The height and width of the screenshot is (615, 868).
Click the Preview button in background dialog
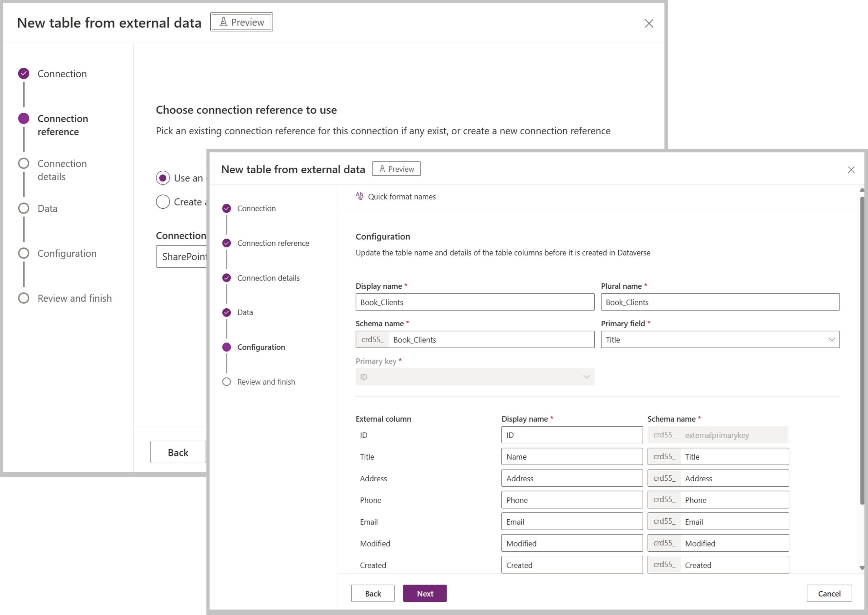pos(242,22)
